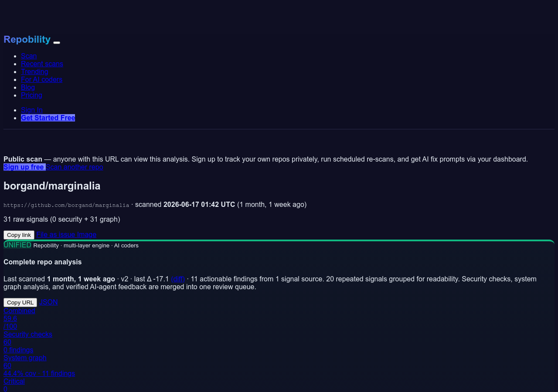Visit the Blog link
Image resolution: width=558 pixels, height=392 pixels.
point(28,87)
